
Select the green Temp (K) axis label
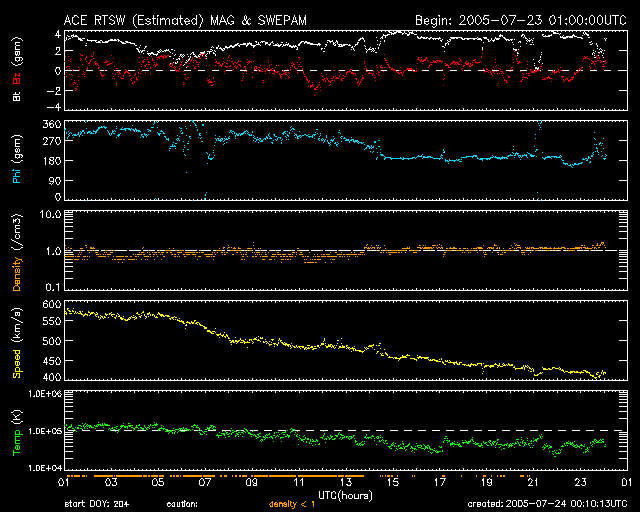[17, 431]
